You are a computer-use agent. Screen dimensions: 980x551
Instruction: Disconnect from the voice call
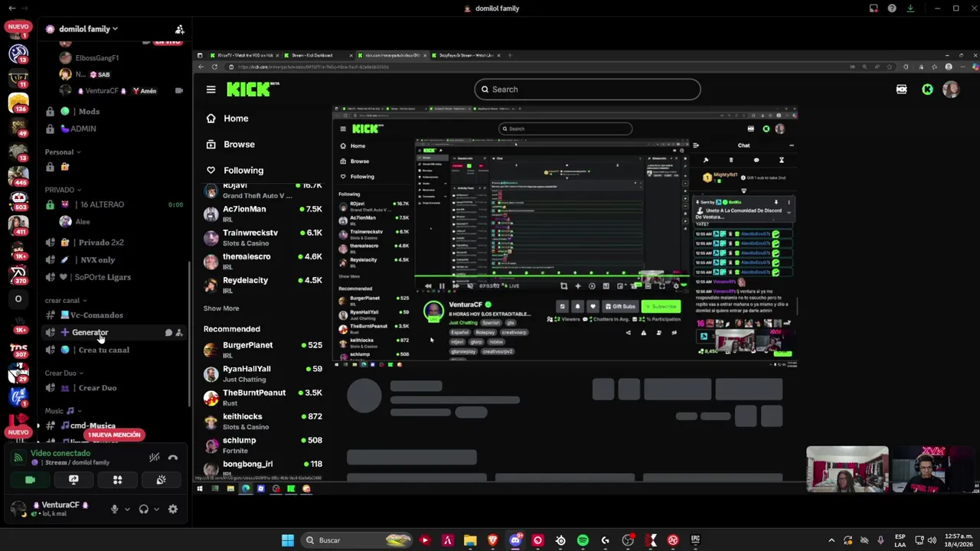(x=173, y=458)
